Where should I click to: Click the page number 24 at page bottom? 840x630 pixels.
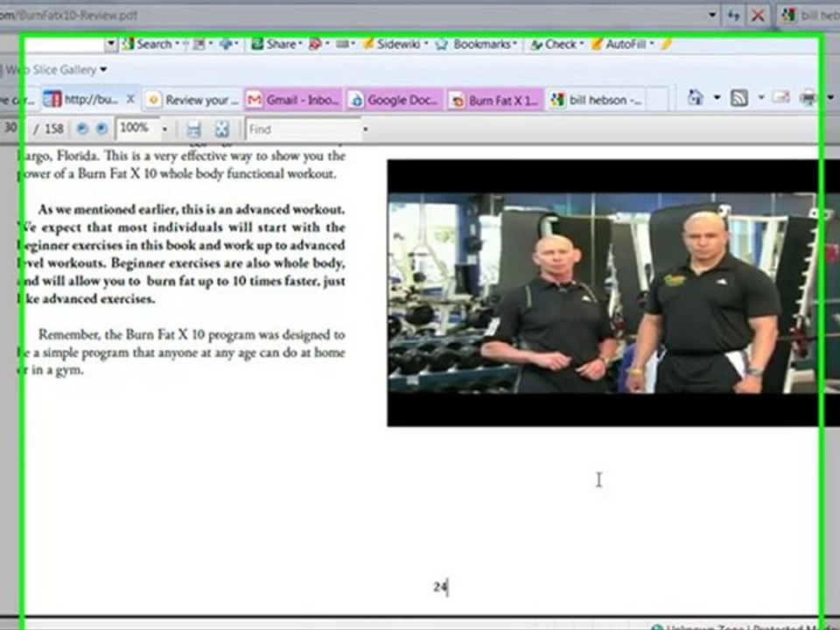point(440,587)
